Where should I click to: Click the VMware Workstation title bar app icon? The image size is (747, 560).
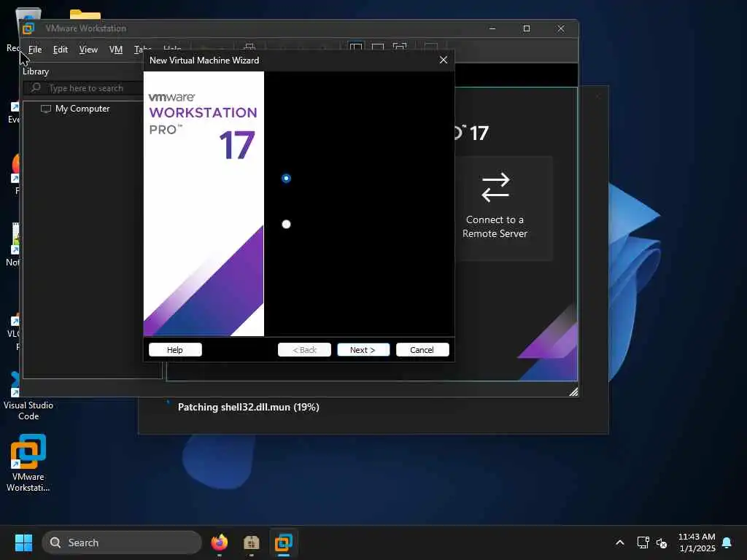(x=28, y=28)
